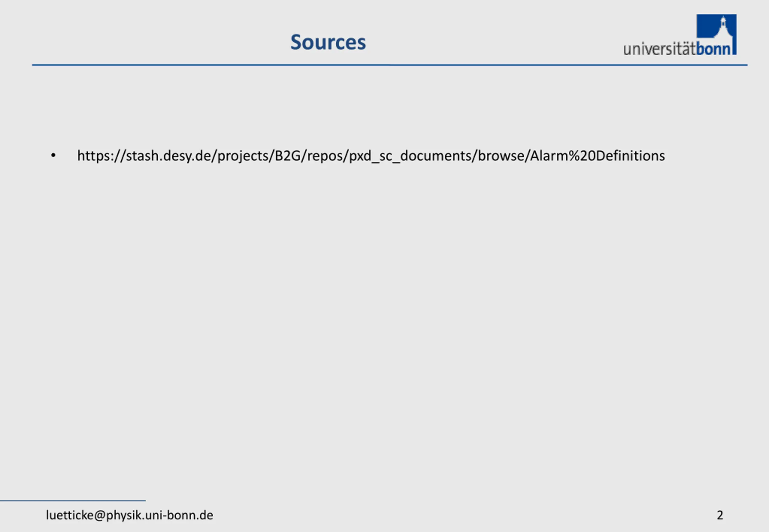Screen dimensions: 769x532
Task: Click the blue line under the title
Action: [390, 65]
